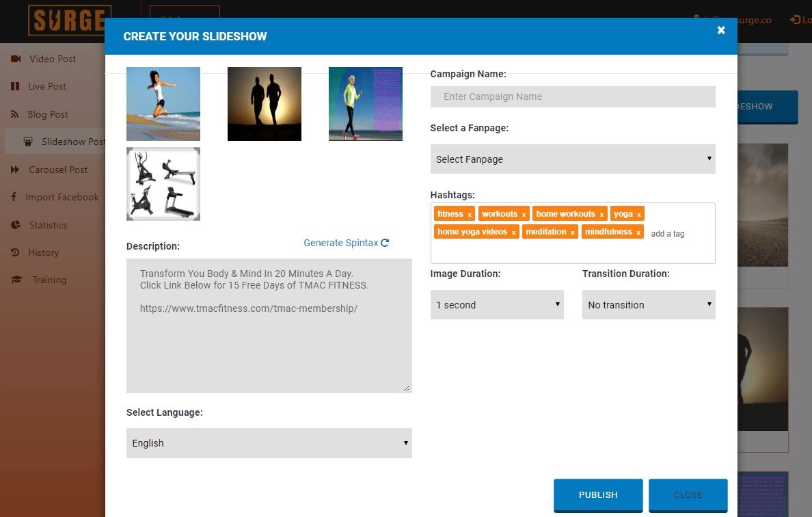
Task: Click the add a tag field
Action: 668,234
